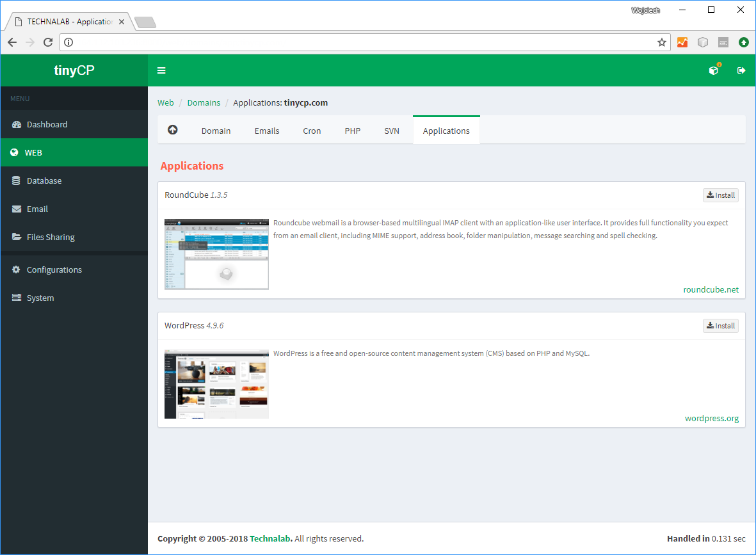Click the browser forward arrow
Screen dimensions: 756x555
pos(30,42)
